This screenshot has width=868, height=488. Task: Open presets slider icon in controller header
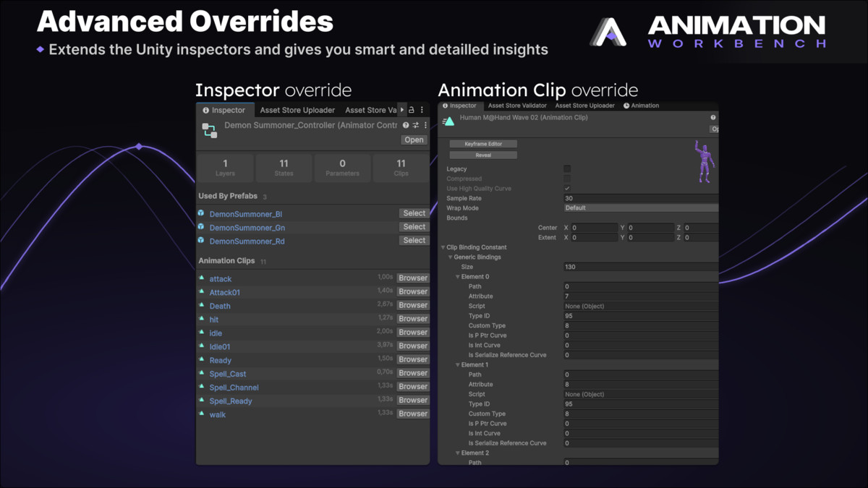pyautogui.click(x=415, y=126)
